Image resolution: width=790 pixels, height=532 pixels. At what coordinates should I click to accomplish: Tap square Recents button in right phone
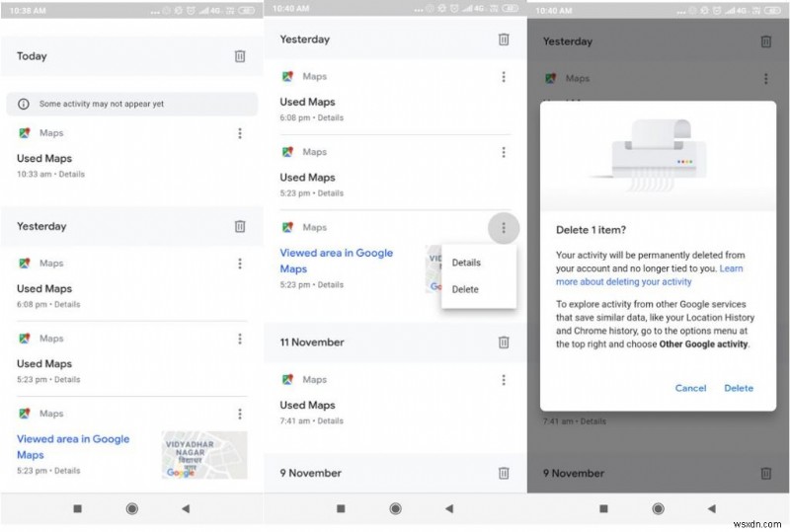(x=603, y=509)
